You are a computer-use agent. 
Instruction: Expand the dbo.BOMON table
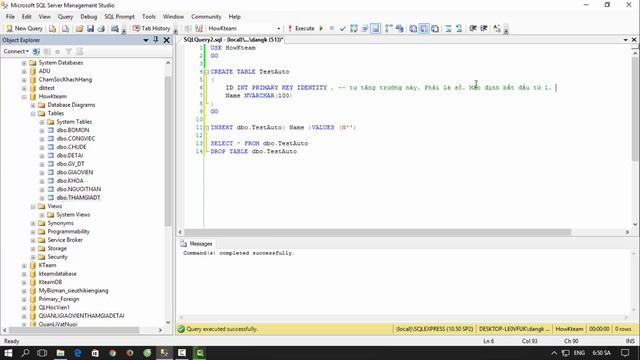[42, 130]
